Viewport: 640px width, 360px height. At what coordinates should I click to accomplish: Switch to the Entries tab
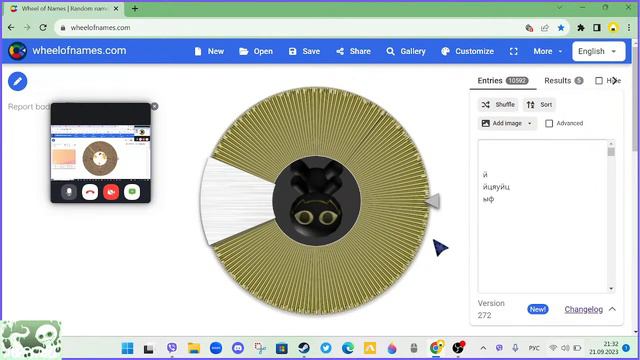pyautogui.click(x=503, y=81)
